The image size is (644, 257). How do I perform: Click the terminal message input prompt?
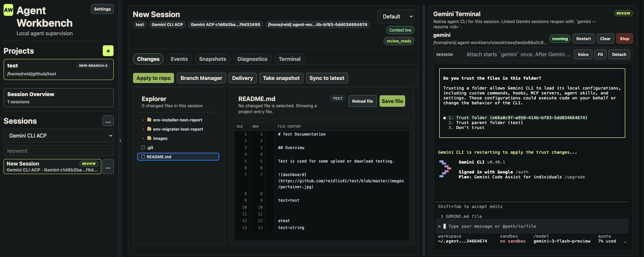click(x=532, y=226)
